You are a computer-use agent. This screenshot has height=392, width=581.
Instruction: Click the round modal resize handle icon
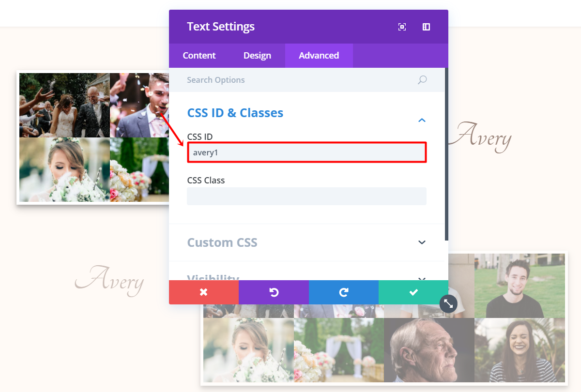click(448, 303)
